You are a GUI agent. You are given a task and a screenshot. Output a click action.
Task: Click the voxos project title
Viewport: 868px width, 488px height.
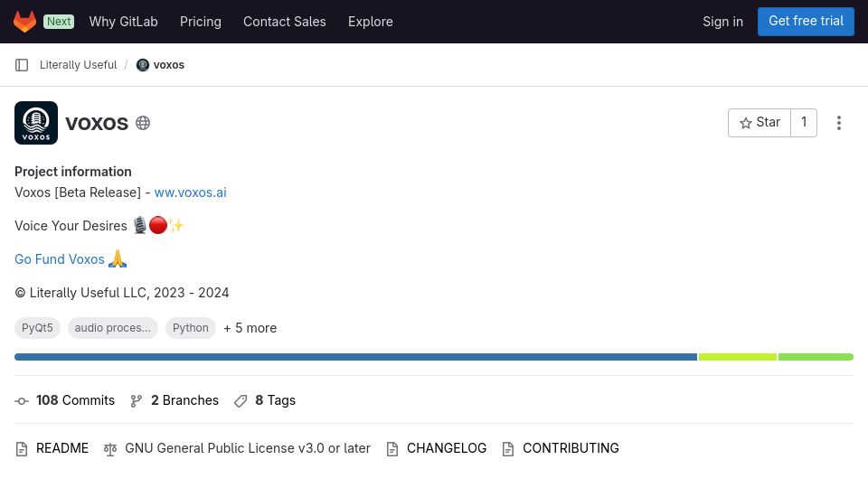click(x=97, y=123)
